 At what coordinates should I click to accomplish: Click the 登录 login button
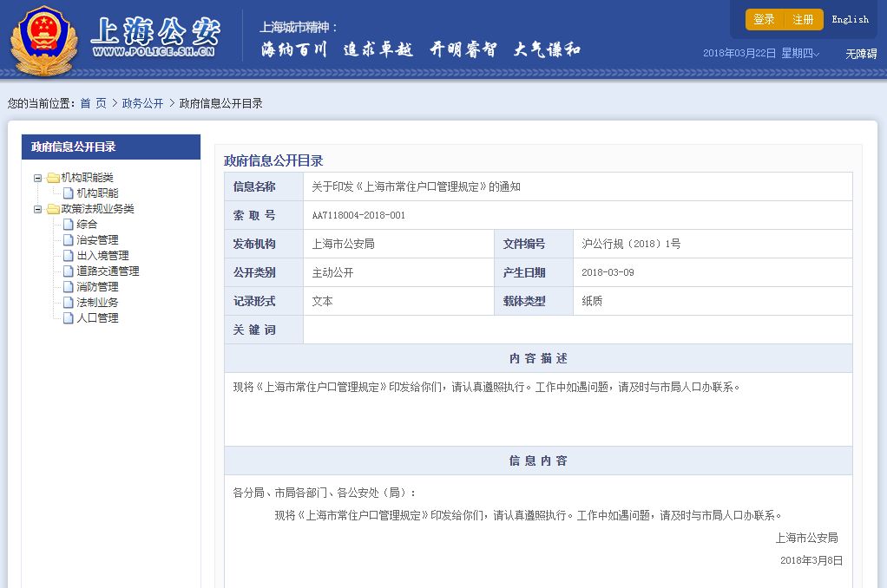[x=764, y=19]
